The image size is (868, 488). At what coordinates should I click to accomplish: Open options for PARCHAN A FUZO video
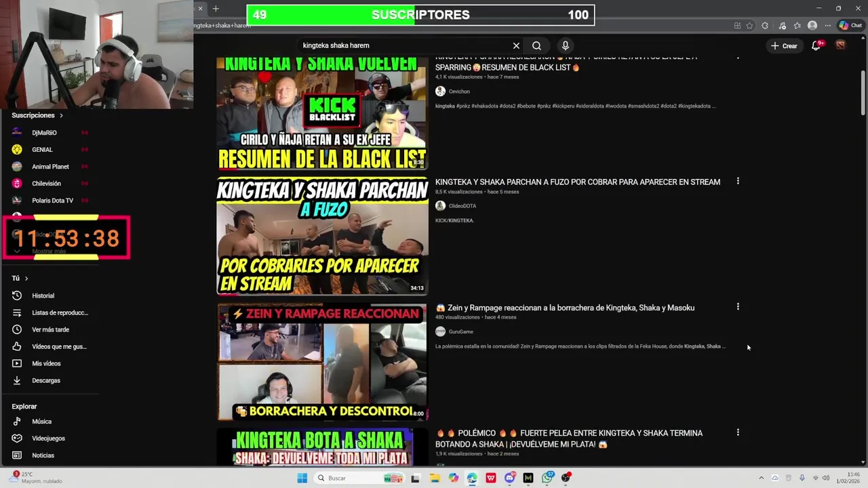coord(738,181)
